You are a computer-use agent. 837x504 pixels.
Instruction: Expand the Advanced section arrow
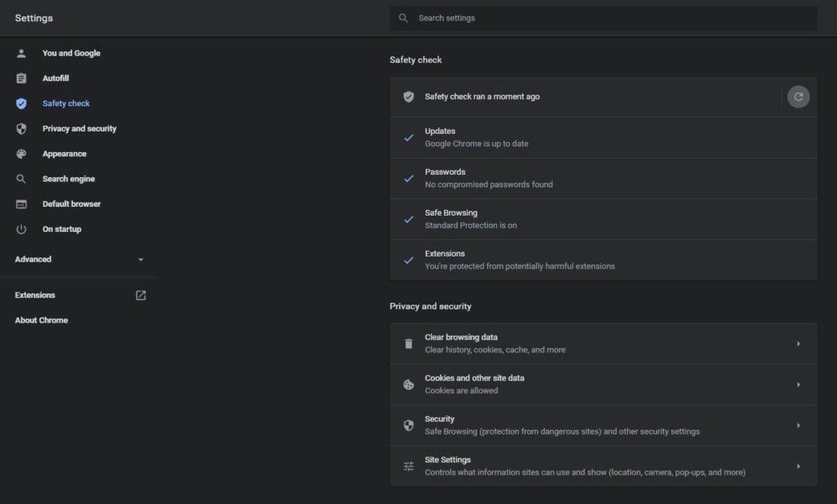click(141, 260)
